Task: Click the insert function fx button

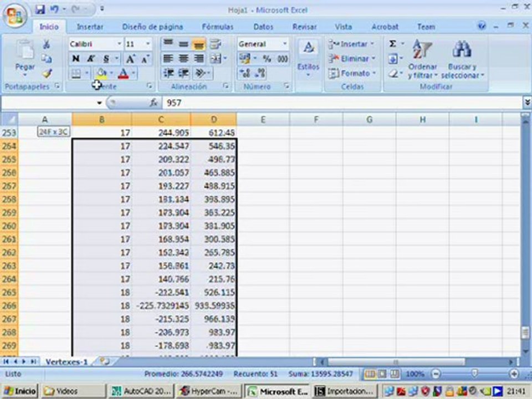Action: coord(154,103)
